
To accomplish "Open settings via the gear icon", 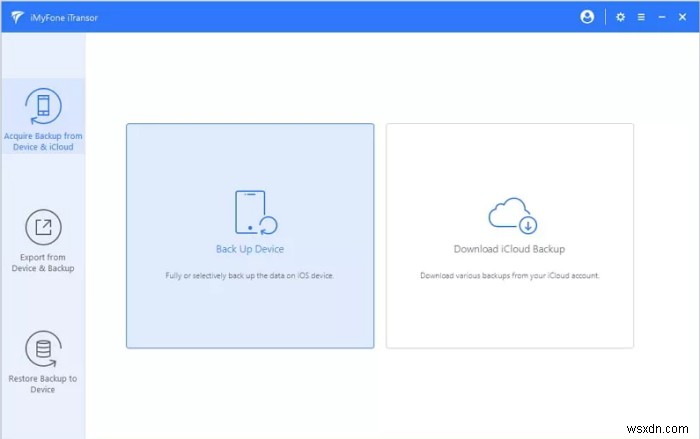I will pos(620,17).
